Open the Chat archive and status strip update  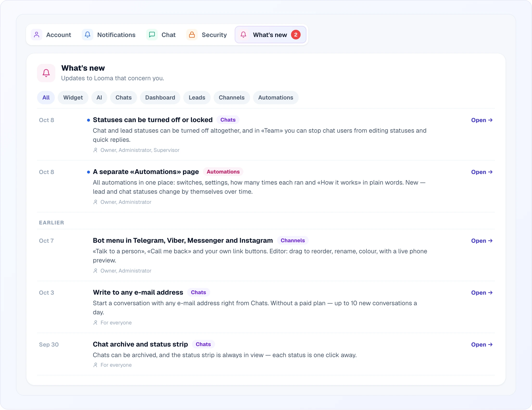(482, 345)
